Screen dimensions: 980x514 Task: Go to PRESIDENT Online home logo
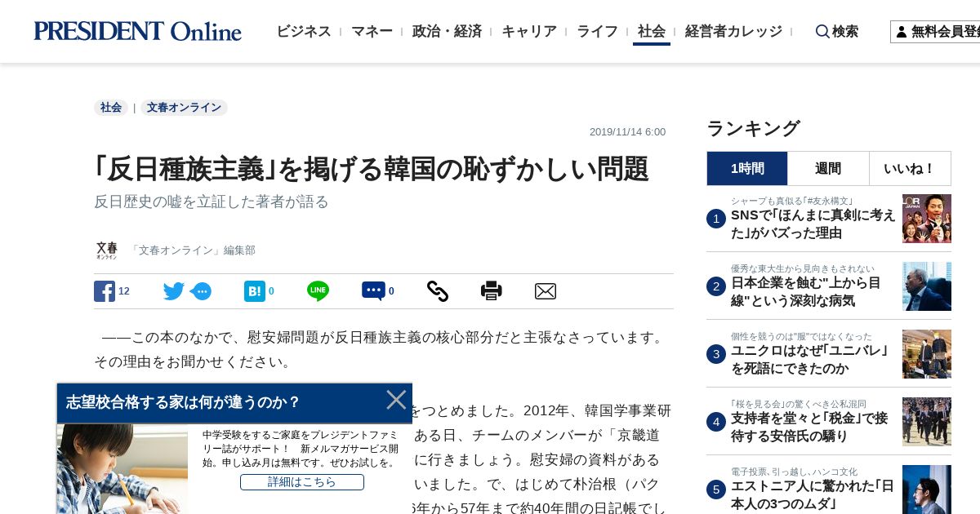coord(137,32)
